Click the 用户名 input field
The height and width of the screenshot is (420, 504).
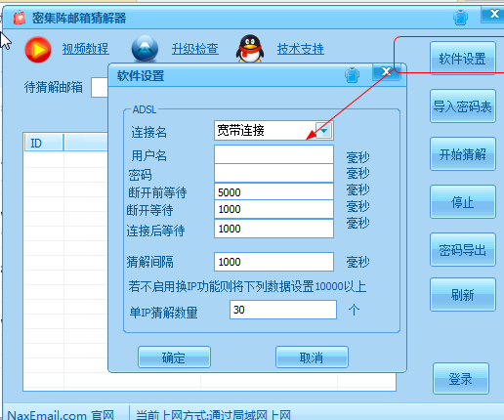pyautogui.click(x=273, y=154)
